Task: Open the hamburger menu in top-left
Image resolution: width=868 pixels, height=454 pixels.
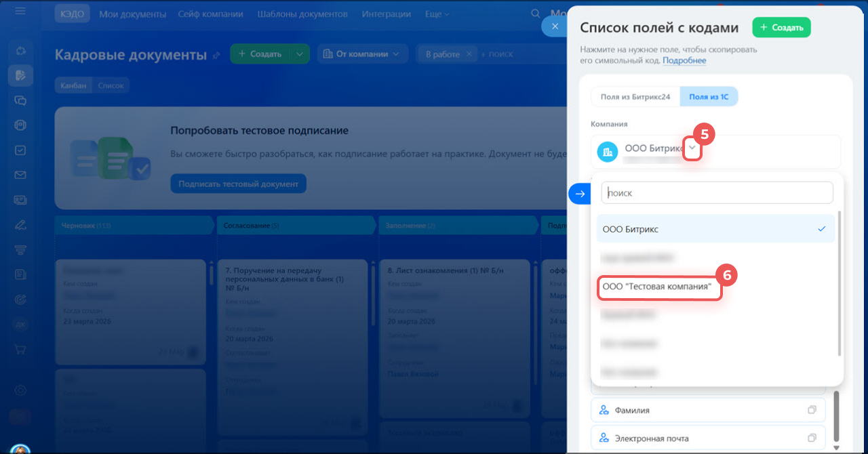Action: coord(20,12)
